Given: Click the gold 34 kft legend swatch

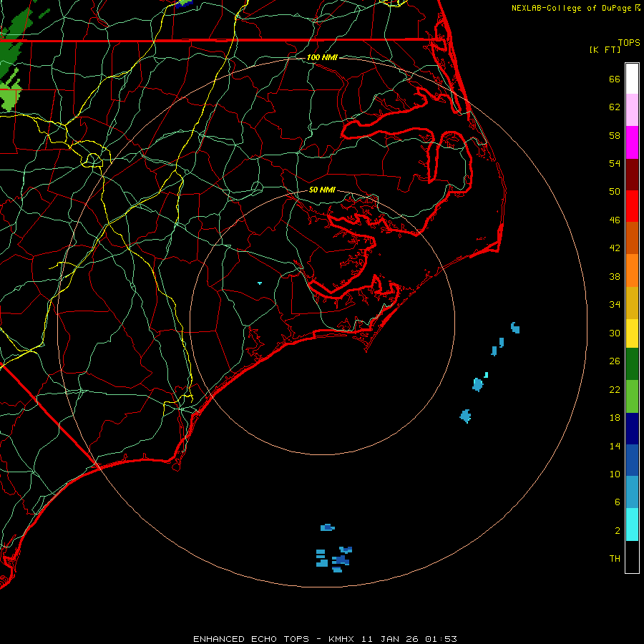Looking at the screenshot, I should (632, 303).
